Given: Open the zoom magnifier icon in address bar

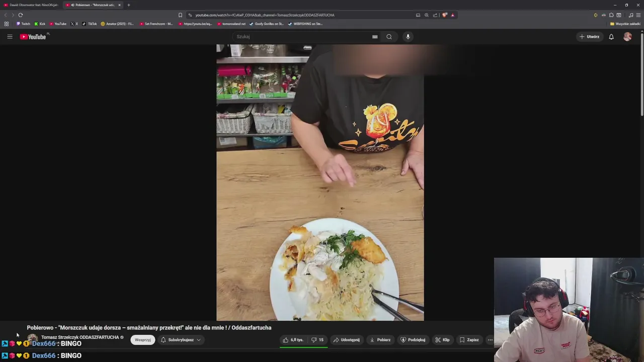Looking at the screenshot, I should [427, 15].
